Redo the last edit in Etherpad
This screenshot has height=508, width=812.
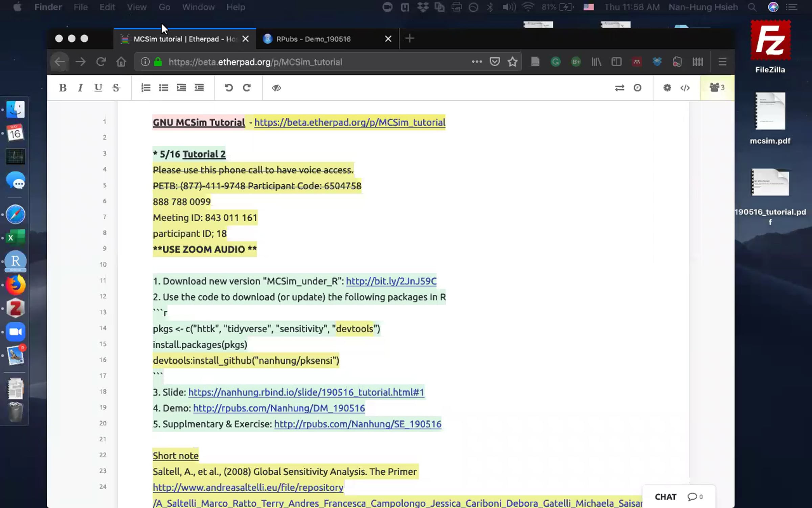[x=247, y=88]
